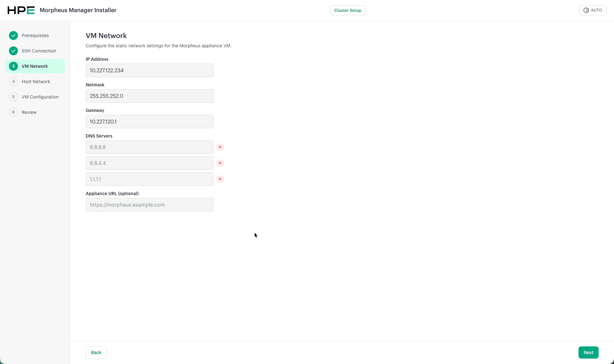This screenshot has height=364, width=614.
Task: Focus the IP Address field
Action: coord(150,70)
